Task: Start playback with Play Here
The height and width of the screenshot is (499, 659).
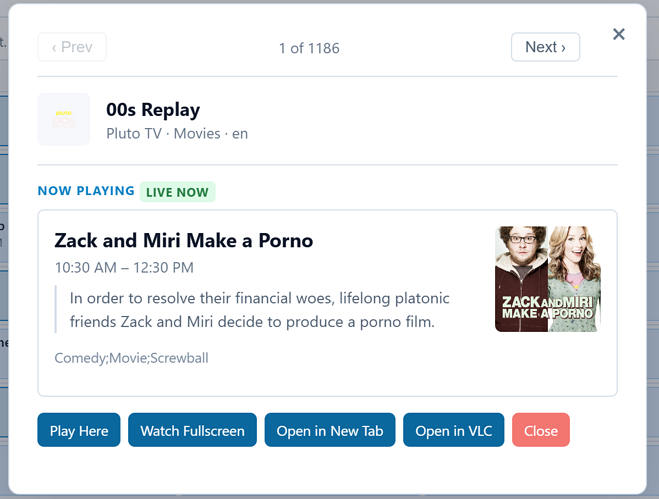Action: (79, 430)
